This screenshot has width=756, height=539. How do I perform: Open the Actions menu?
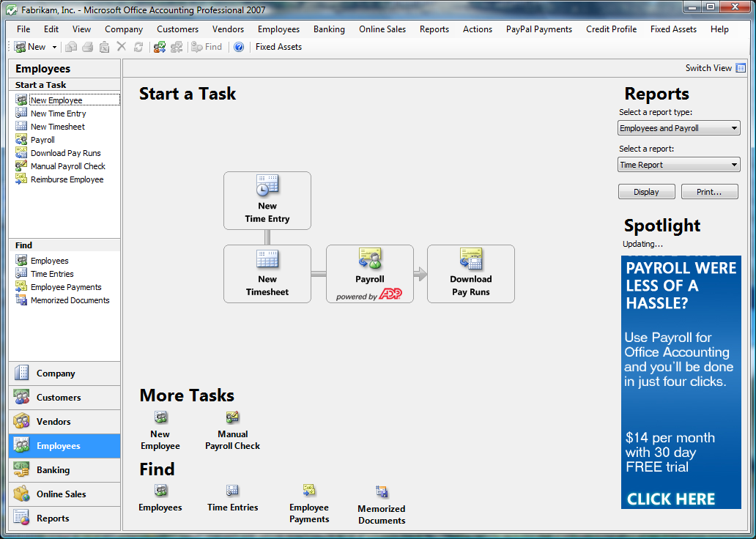pos(478,29)
